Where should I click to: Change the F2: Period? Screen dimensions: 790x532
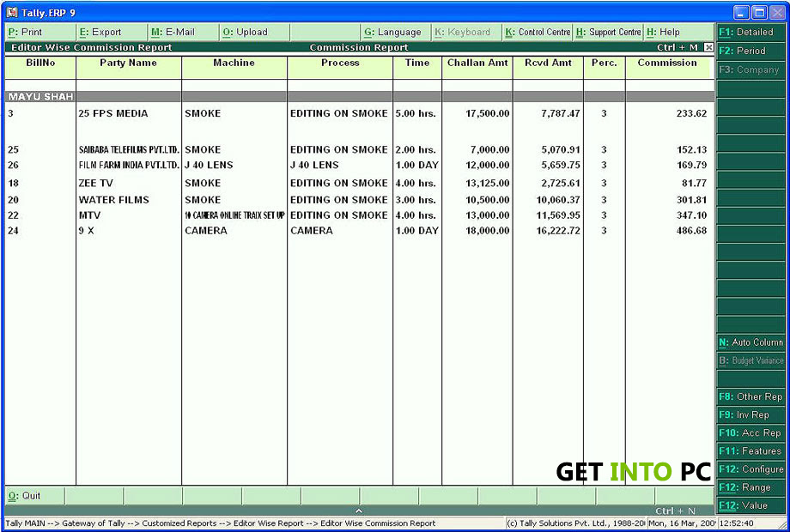tap(750, 51)
